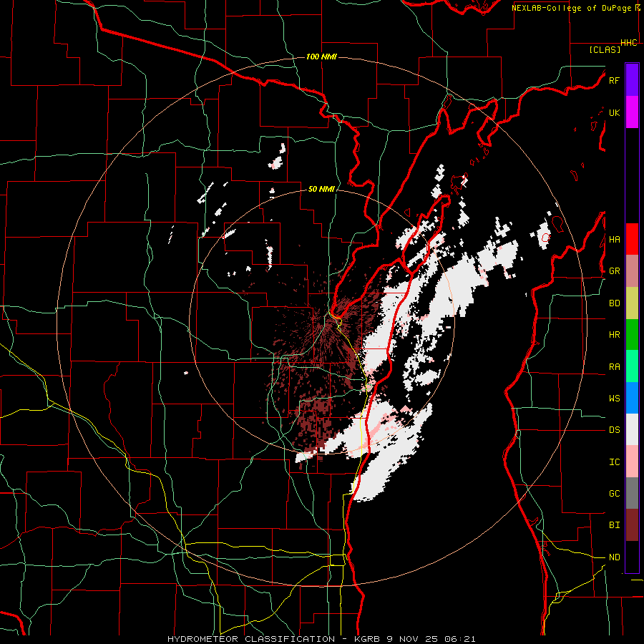
Task: Click the RA light green swatch
Action: (632, 366)
